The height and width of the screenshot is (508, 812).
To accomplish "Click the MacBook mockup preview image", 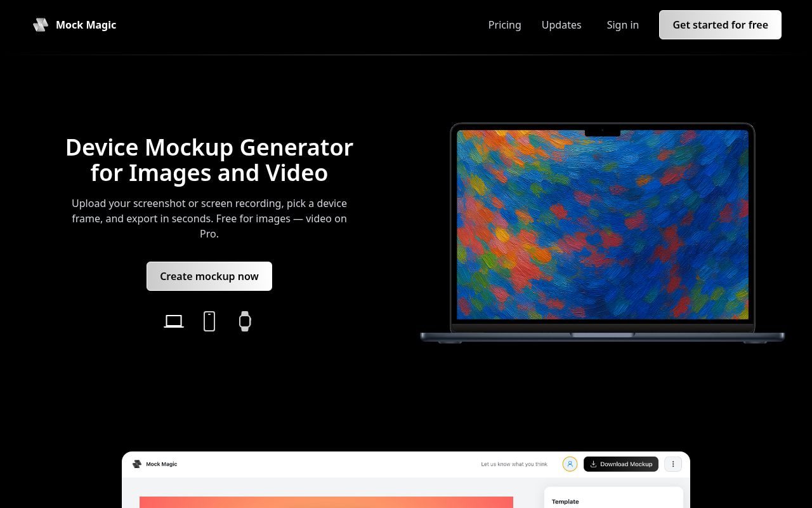I will [603, 233].
